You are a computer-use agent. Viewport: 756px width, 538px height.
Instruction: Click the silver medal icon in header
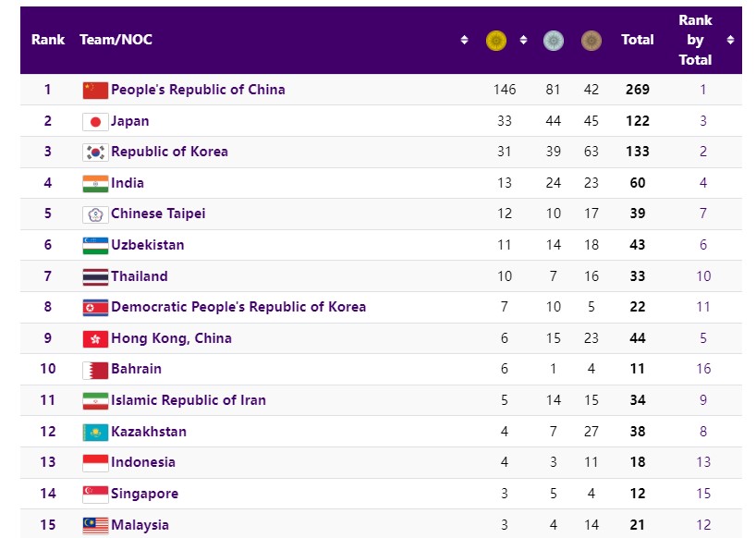[x=554, y=41]
